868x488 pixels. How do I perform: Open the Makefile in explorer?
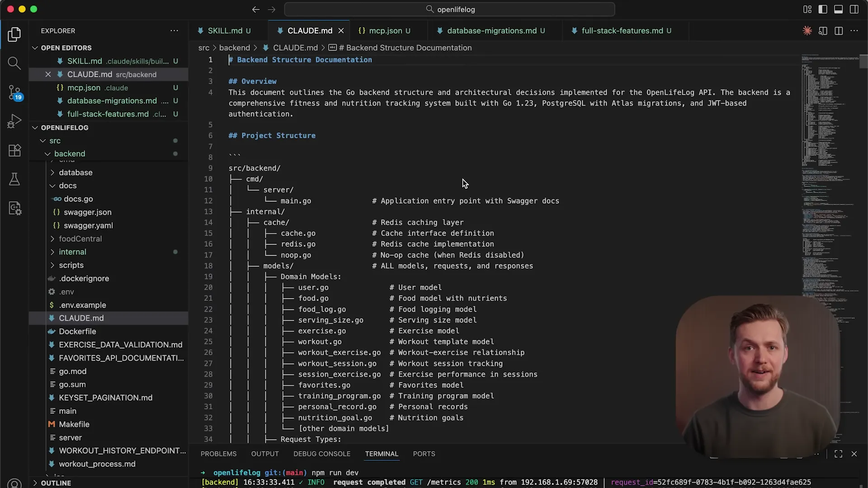tap(74, 424)
